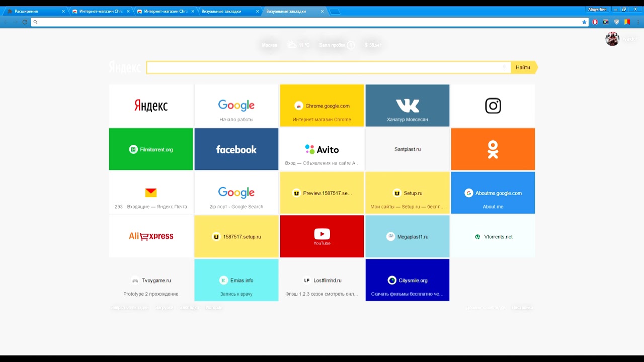Viewport: 644px width, 362px height.
Task: Open the AliExpress tile
Action: click(x=151, y=236)
